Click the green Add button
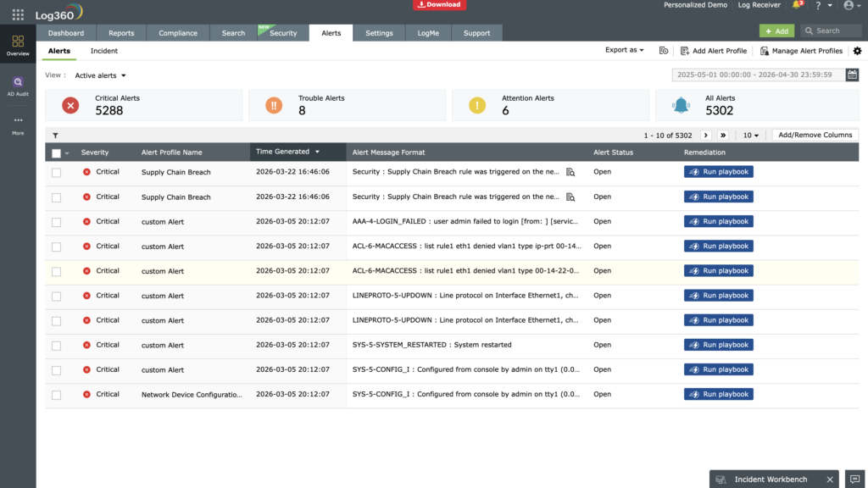This screenshot has height=488, width=868. [776, 31]
